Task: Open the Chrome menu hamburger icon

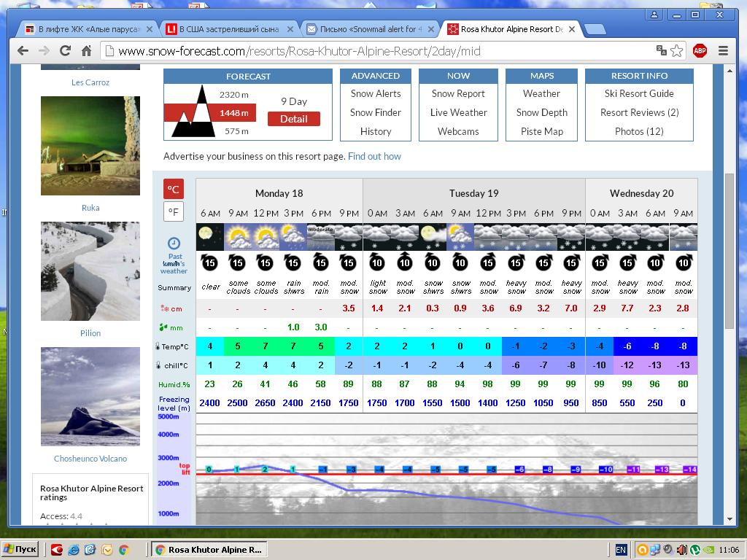Action: (x=723, y=51)
